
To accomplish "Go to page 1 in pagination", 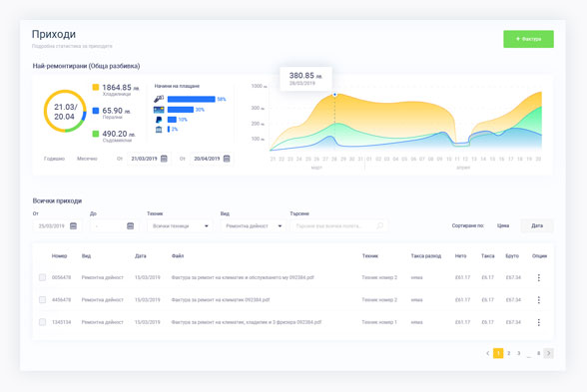I will 498,353.
